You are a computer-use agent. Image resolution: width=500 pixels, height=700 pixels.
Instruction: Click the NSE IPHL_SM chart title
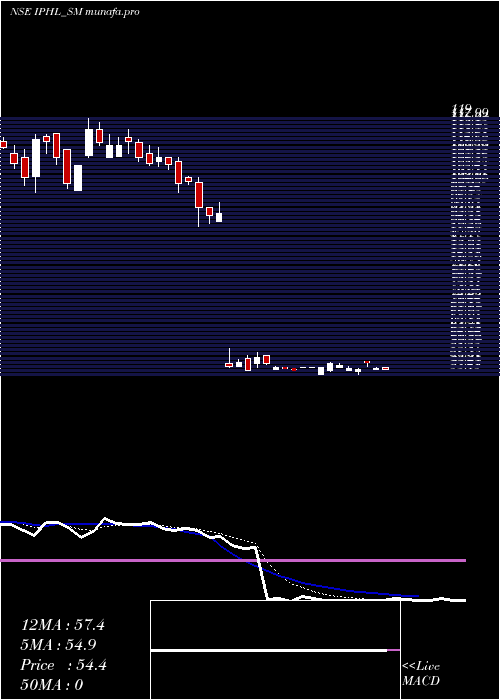75,12
